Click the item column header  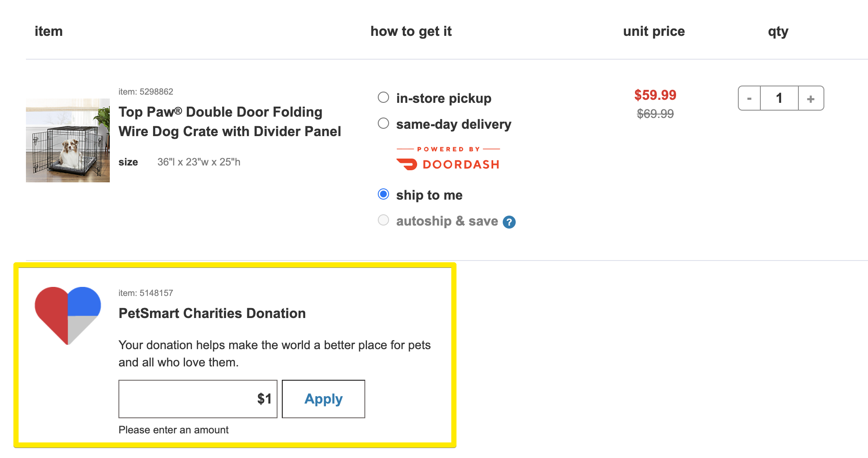(48, 31)
